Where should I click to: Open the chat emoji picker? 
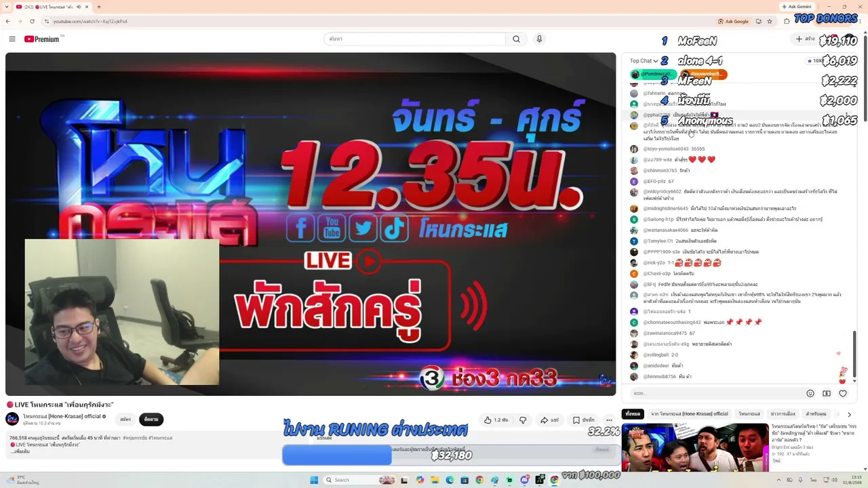(810, 394)
